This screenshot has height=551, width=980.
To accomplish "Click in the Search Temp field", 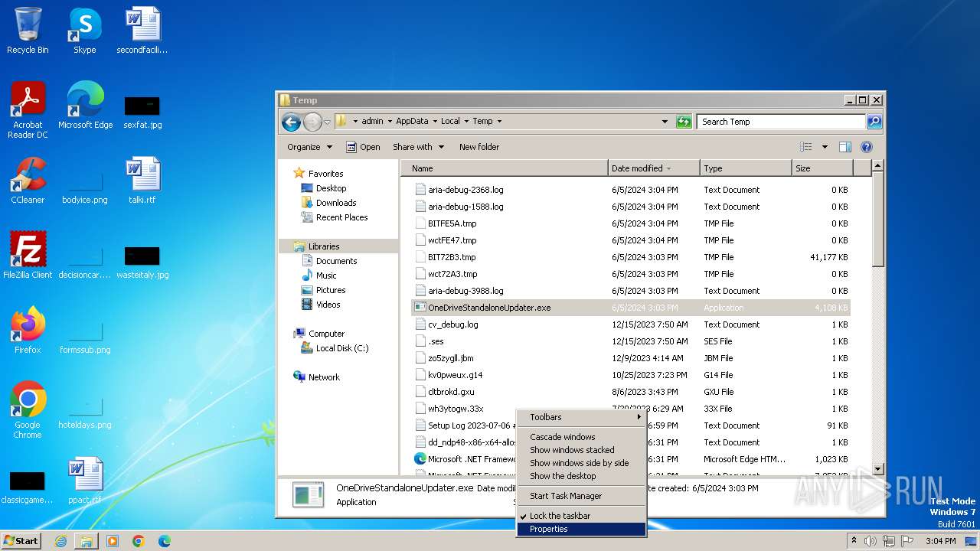I will pos(781,121).
